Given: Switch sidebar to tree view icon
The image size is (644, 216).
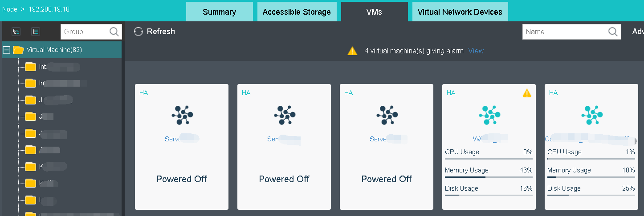Looking at the screenshot, I should (16, 32).
